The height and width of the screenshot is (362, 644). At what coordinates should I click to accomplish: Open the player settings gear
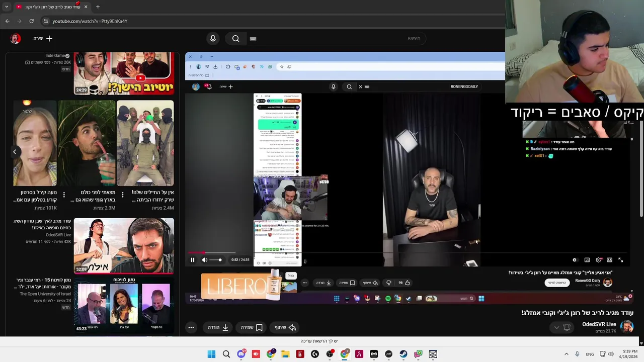tap(598, 260)
